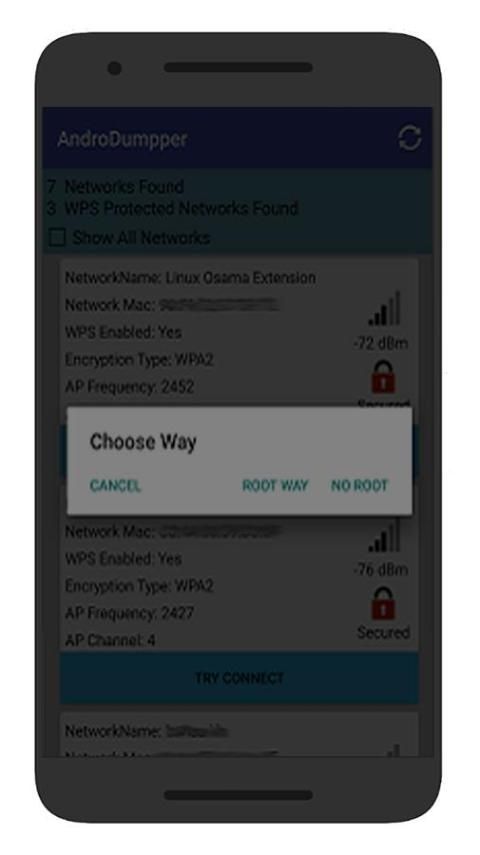Tap the AP Frequency 2427 row

coord(129,613)
